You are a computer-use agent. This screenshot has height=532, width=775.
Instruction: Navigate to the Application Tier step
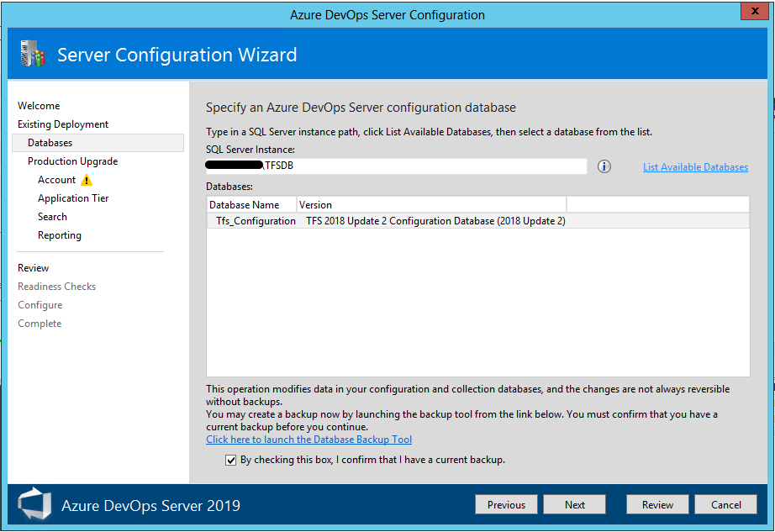pos(72,198)
